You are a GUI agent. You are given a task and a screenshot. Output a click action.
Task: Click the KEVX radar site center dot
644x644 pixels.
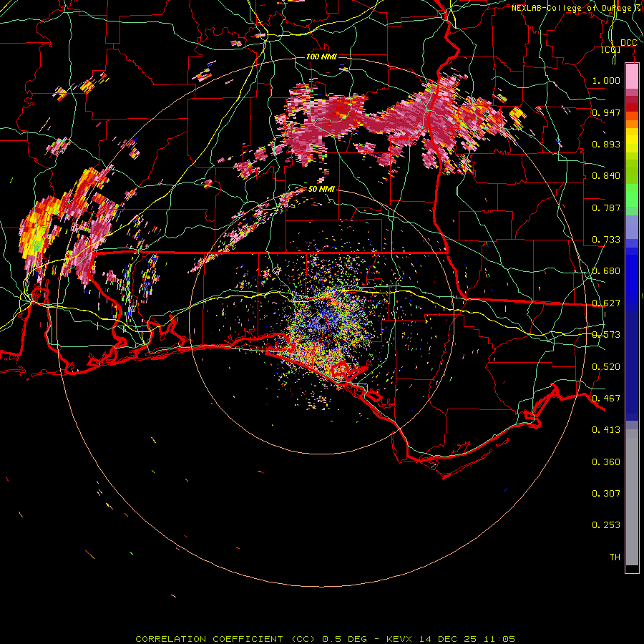coord(321,322)
